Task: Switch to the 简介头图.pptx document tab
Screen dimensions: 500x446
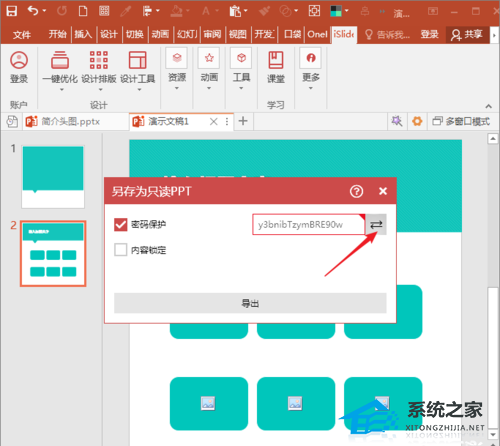Action: tap(75, 121)
